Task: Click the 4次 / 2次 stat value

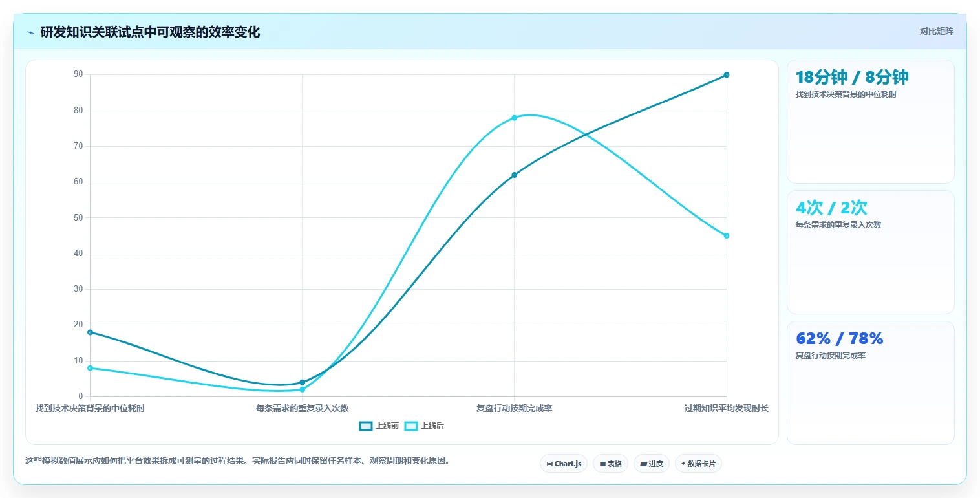Action: (x=831, y=208)
